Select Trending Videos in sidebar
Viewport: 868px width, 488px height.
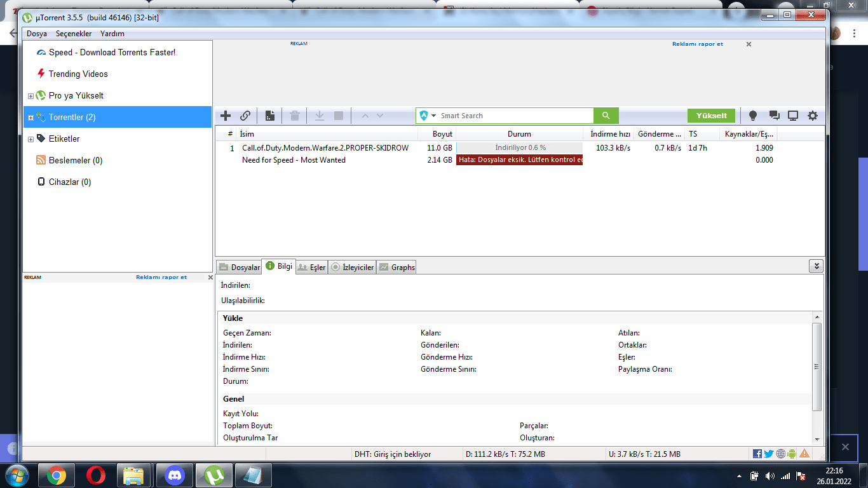coord(78,74)
